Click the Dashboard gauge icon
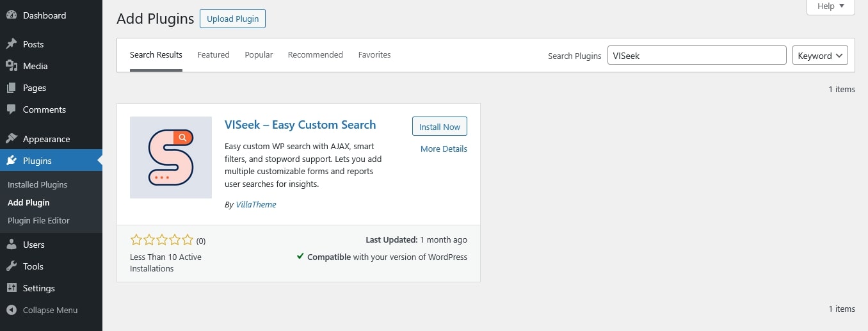Image resolution: width=868 pixels, height=331 pixels. pyautogui.click(x=12, y=15)
